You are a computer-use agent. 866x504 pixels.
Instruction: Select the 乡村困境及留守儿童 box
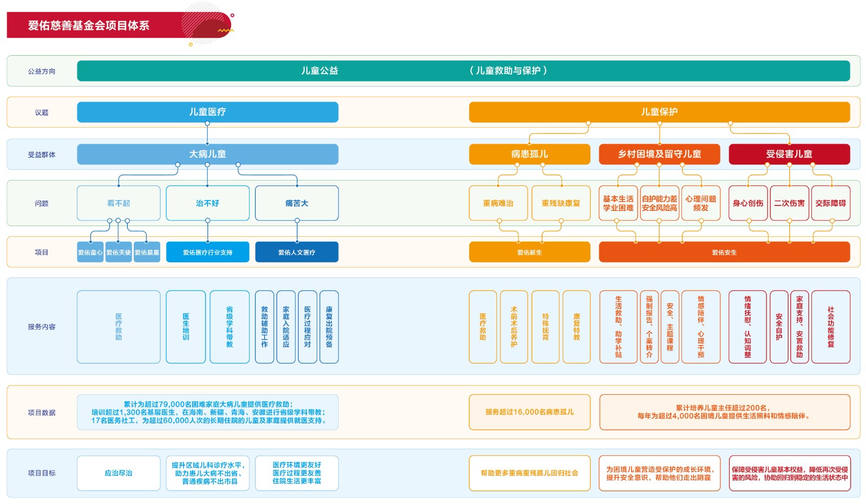(659, 154)
